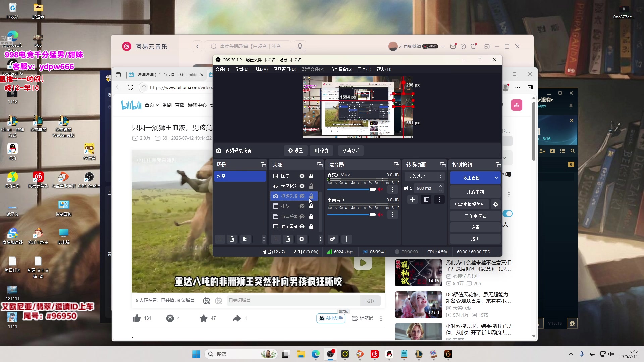Click 退出 to exit OBS
644x362 pixels.
475,239
